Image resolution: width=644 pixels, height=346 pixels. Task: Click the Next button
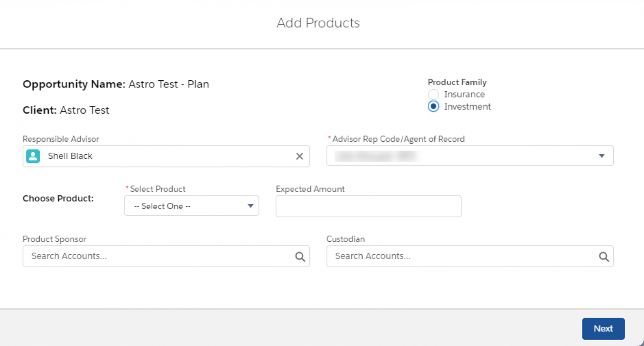(x=603, y=328)
